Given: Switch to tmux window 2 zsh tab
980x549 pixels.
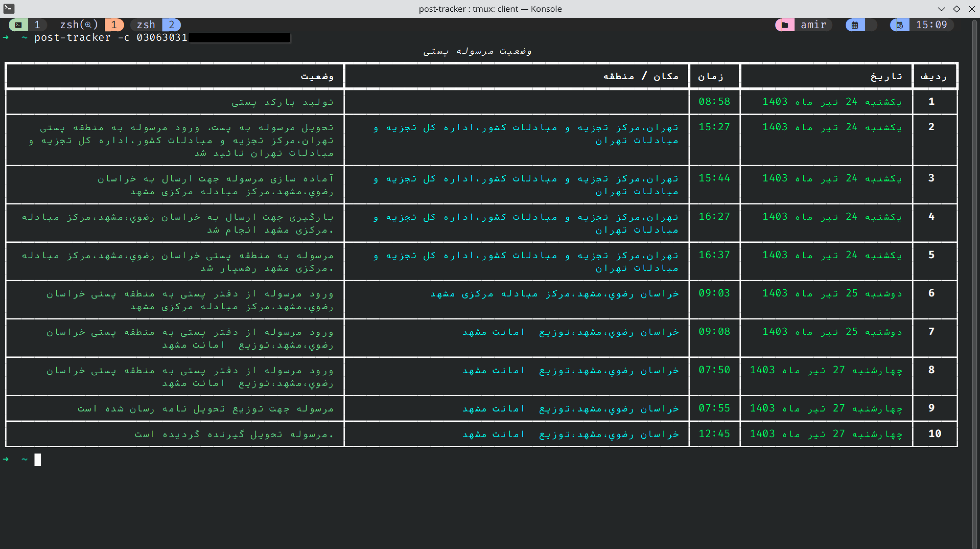Looking at the screenshot, I should (146, 25).
